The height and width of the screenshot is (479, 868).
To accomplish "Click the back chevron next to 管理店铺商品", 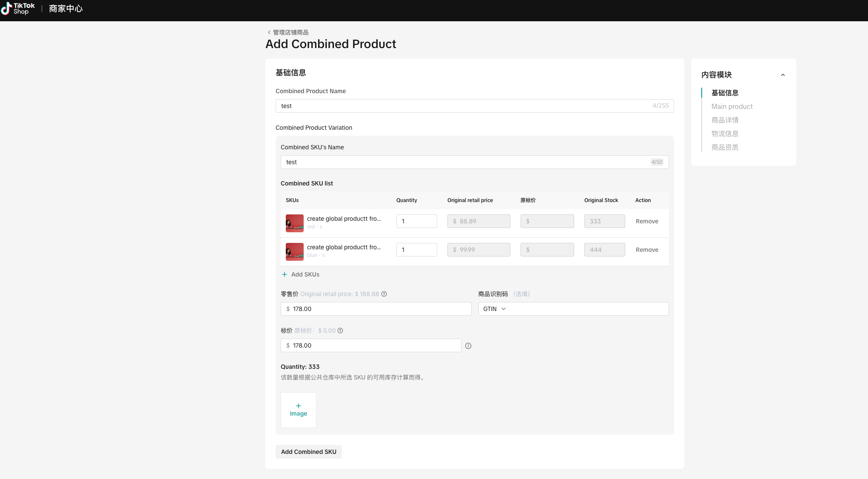I will tap(269, 32).
